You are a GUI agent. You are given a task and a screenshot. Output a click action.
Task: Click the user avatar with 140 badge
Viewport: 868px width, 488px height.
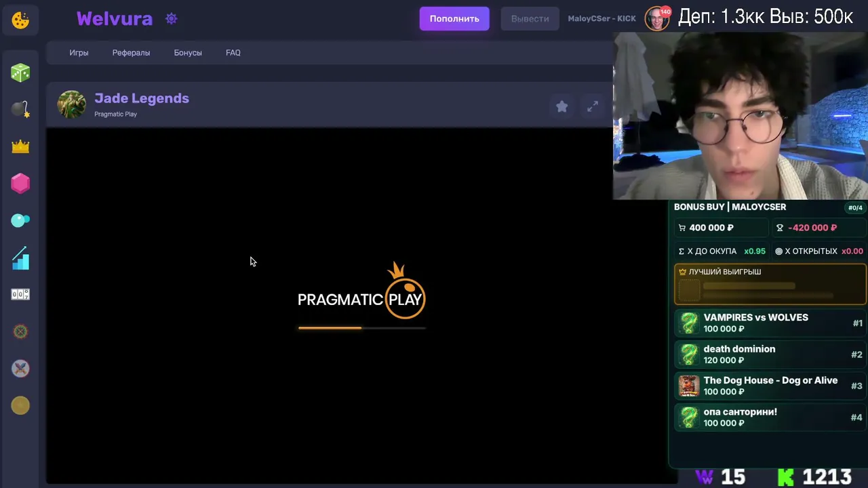tap(656, 19)
